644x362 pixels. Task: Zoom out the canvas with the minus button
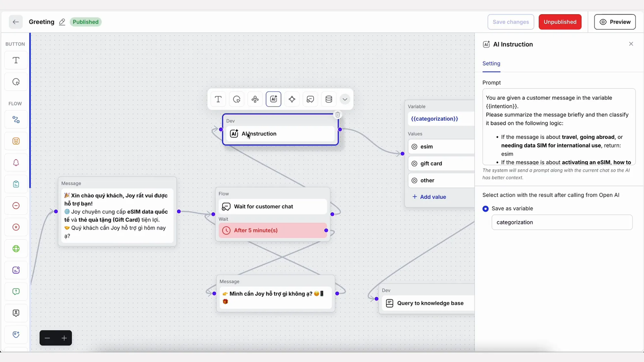click(x=47, y=338)
